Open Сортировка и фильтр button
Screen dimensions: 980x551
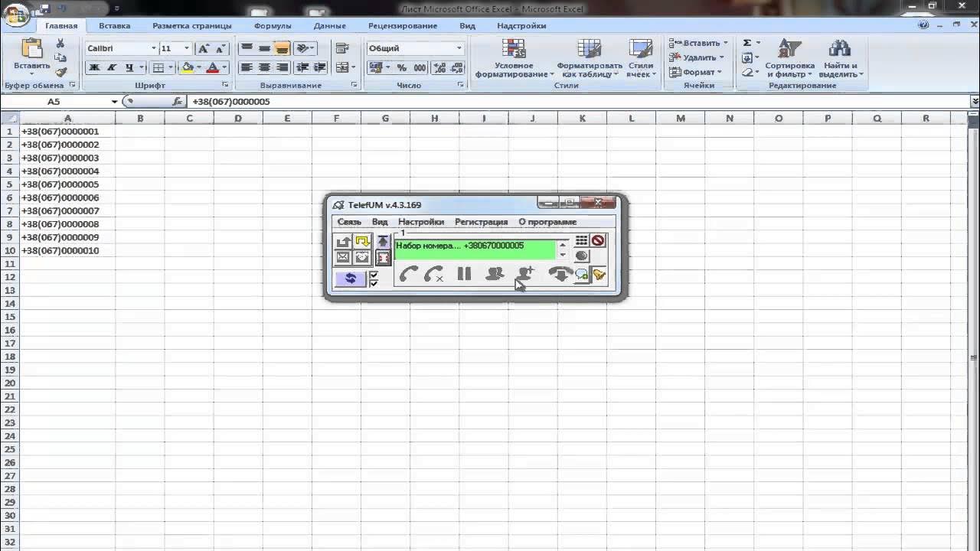[x=790, y=59]
